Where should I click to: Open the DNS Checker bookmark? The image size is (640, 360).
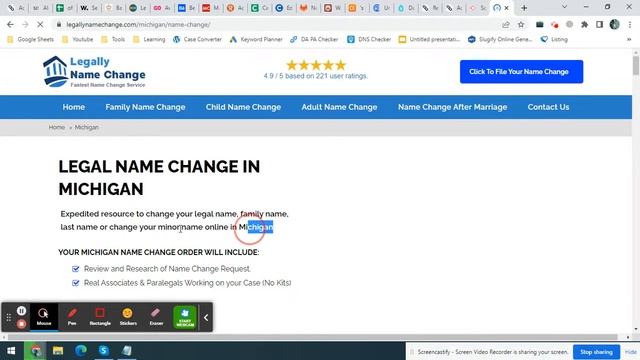click(369, 40)
